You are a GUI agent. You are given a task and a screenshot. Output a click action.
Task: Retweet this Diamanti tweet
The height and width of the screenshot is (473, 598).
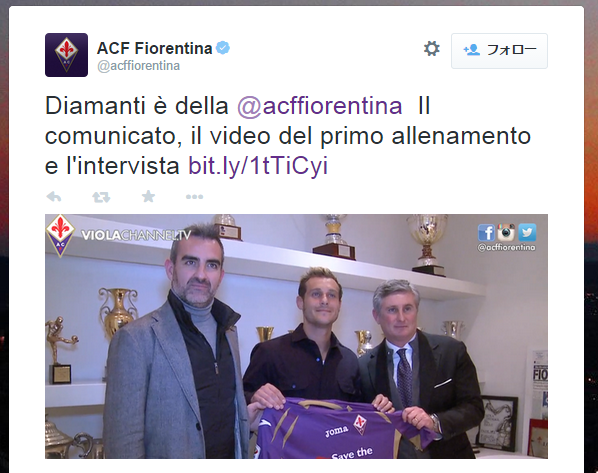tap(101, 197)
